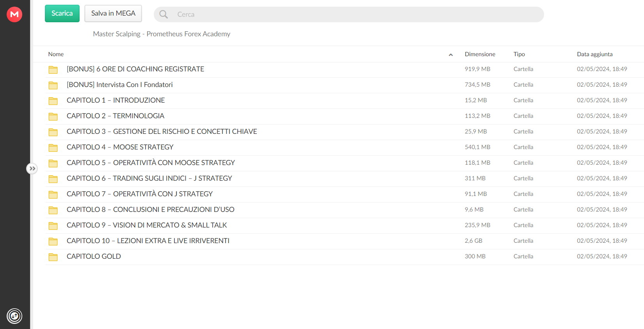Click the Salva in MEGA button
The image size is (644, 329).
click(113, 13)
